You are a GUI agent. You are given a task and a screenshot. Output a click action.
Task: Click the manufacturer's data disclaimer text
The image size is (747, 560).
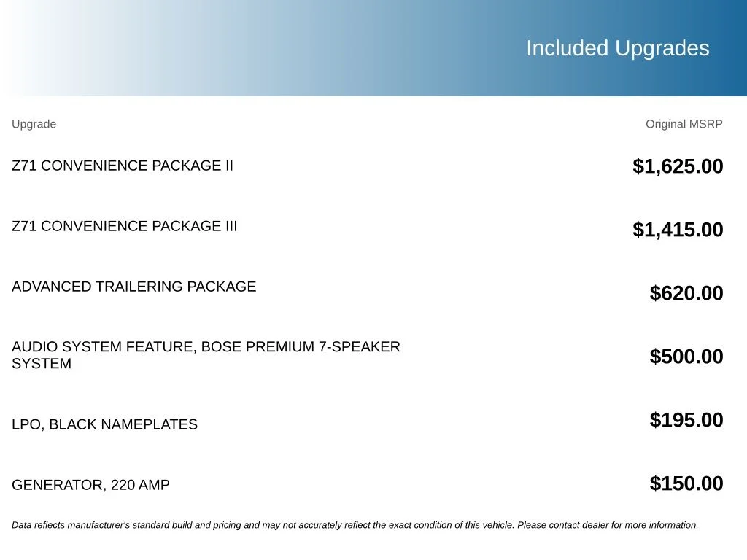355,525
